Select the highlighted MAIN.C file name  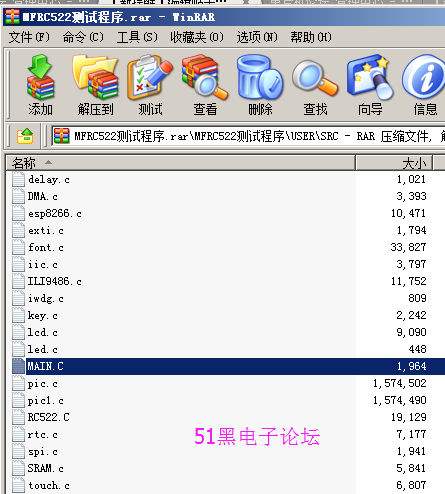click(x=45, y=366)
